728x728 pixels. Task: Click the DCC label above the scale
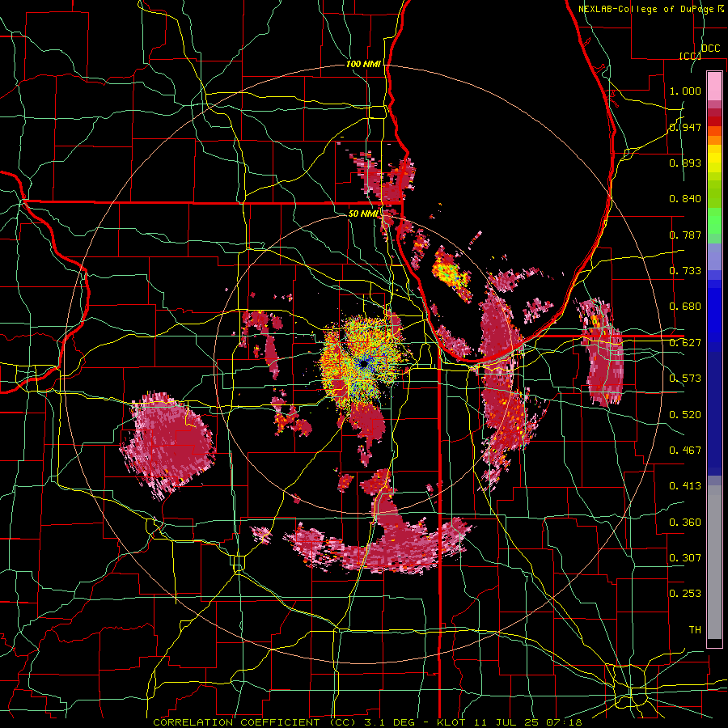(710, 49)
